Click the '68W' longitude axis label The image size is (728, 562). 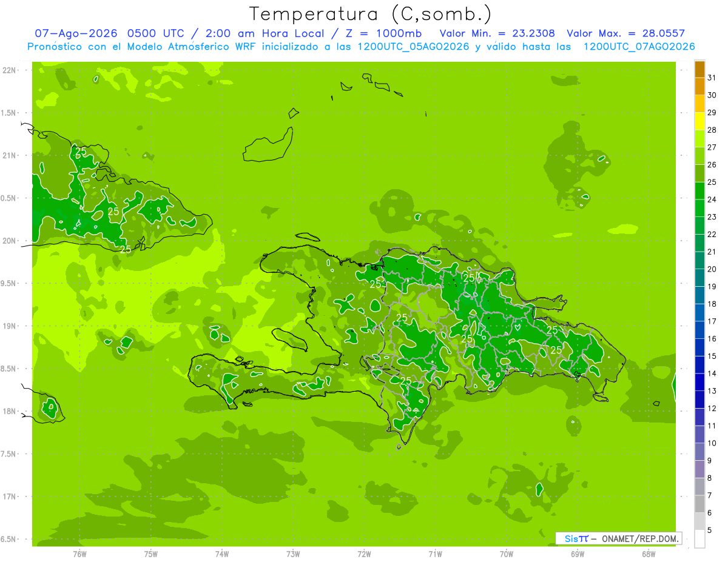[649, 554]
